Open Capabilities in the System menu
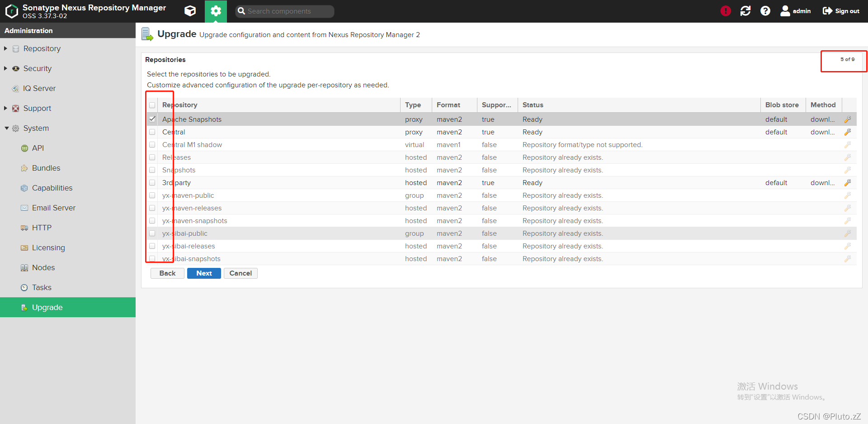 pos(68,188)
